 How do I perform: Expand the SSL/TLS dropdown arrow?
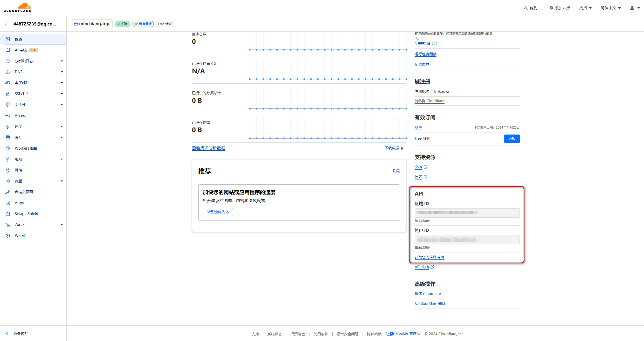coord(62,94)
